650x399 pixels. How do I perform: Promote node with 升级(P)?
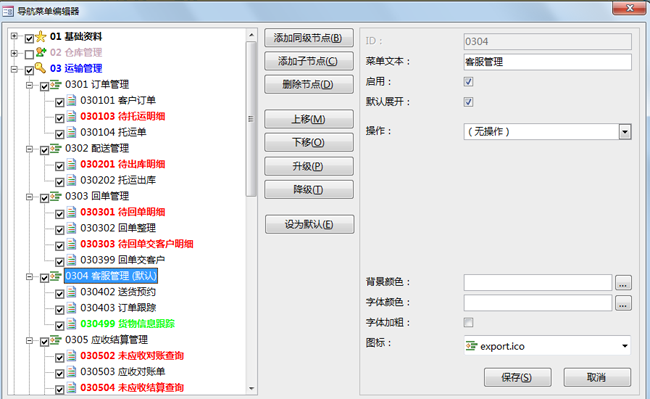(309, 166)
